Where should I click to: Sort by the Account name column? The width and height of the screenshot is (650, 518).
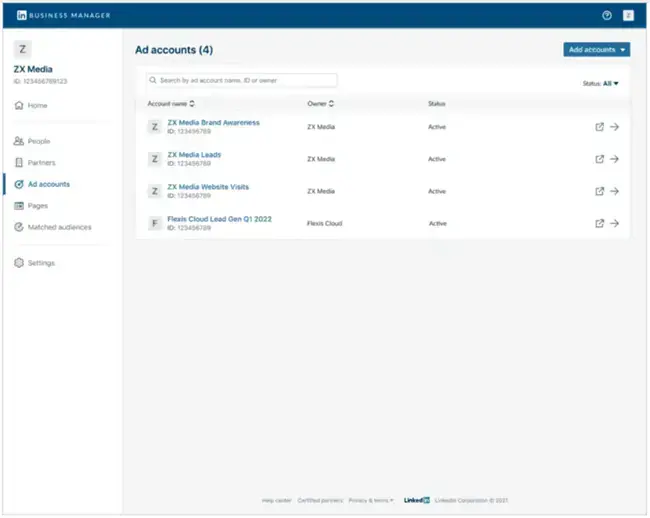click(171, 103)
